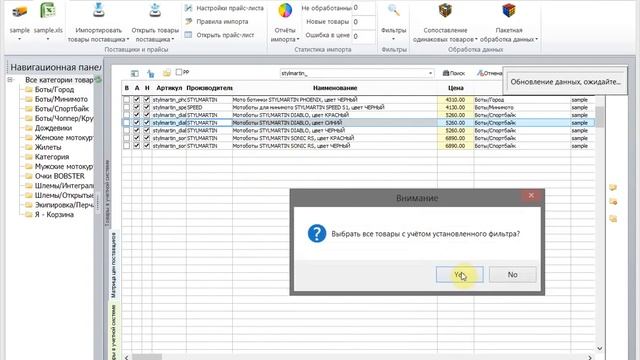Click the Открыть прайс-лист icon
This screenshot has width=640, height=360.
tap(188, 35)
